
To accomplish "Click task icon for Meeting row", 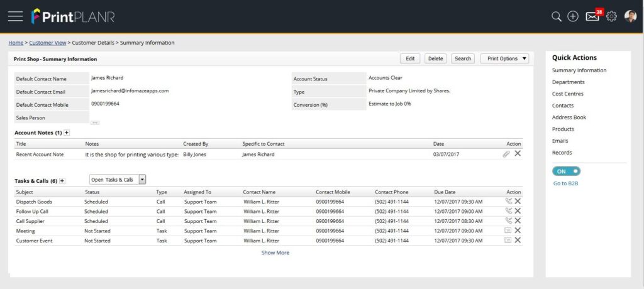I will [x=508, y=231].
